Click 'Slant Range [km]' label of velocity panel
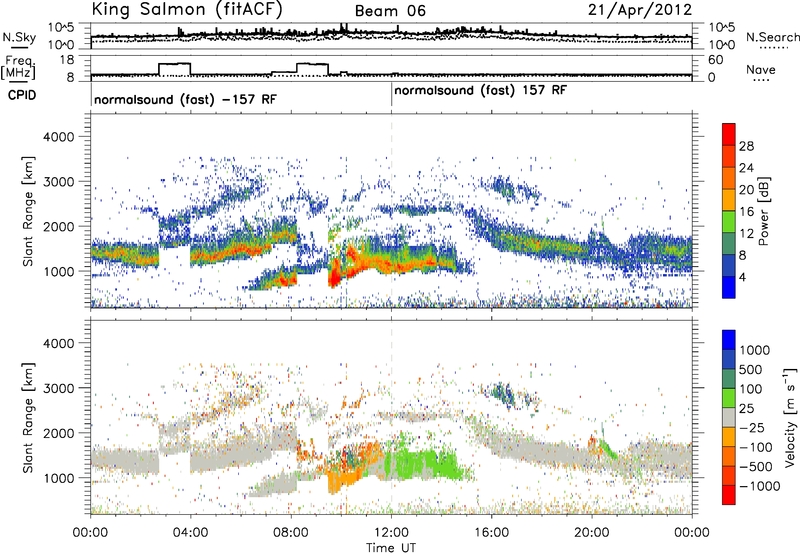This screenshot has height=554, width=800. [x=29, y=418]
